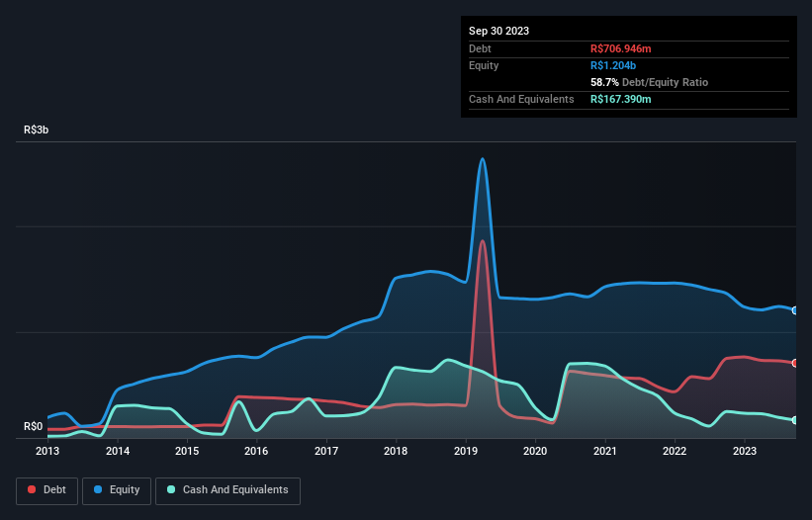Click the teal Cash endpoint marker
The image size is (812, 520).
tap(795, 420)
